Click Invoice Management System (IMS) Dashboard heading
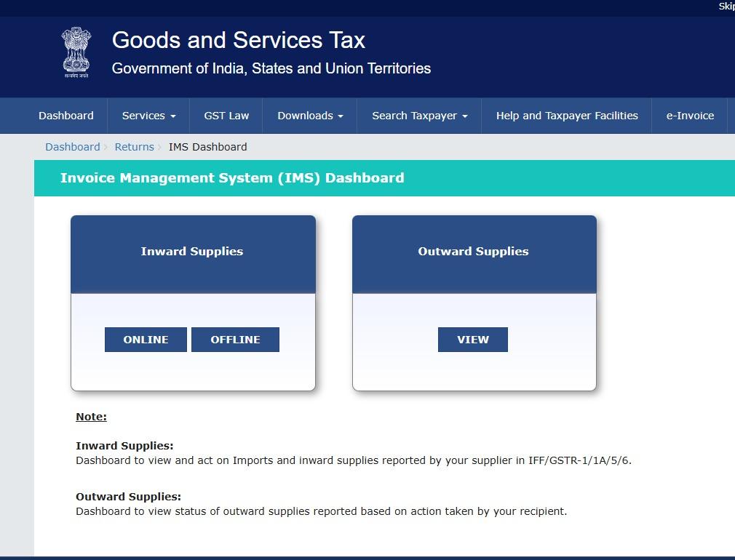This screenshot has width=735, height=560. [232, 178]
